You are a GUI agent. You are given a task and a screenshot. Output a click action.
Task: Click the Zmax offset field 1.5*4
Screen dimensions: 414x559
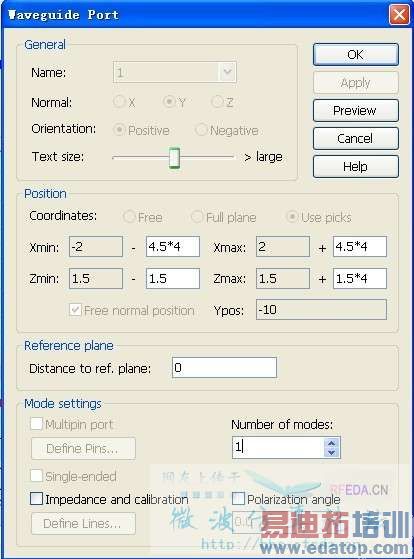tap(360, 278)
